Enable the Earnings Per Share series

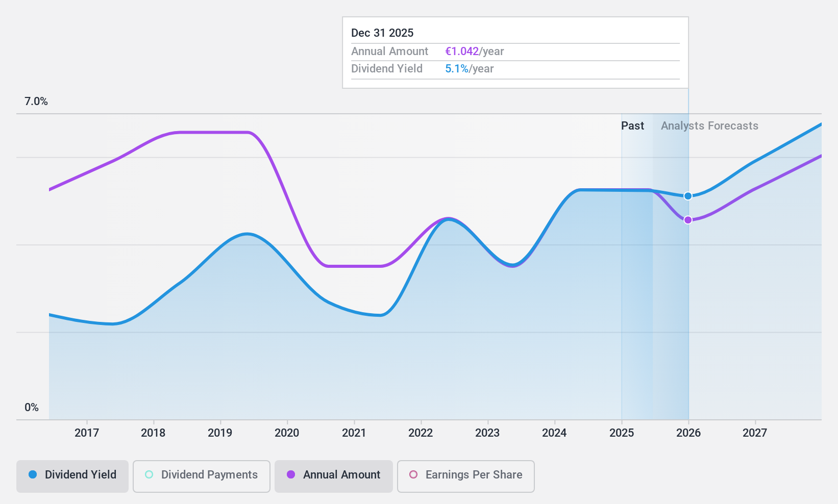click(x=466, y=476)
